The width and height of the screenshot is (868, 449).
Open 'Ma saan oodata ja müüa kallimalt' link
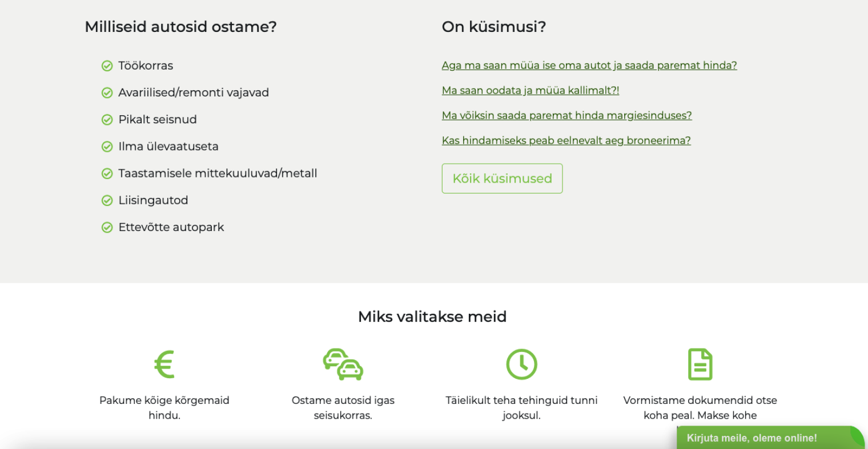[530, 91]
